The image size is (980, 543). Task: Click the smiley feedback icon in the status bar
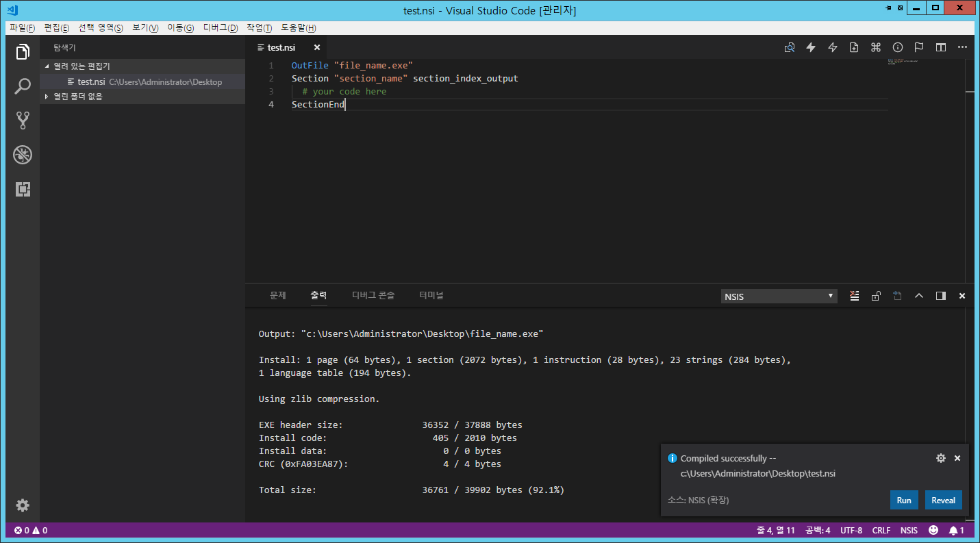(933, 530)
